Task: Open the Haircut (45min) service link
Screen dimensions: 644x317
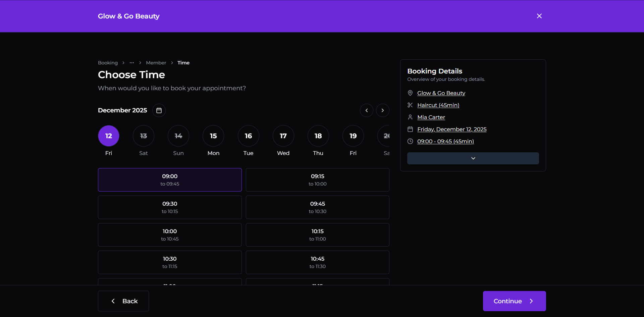Action: coord(438,105)
